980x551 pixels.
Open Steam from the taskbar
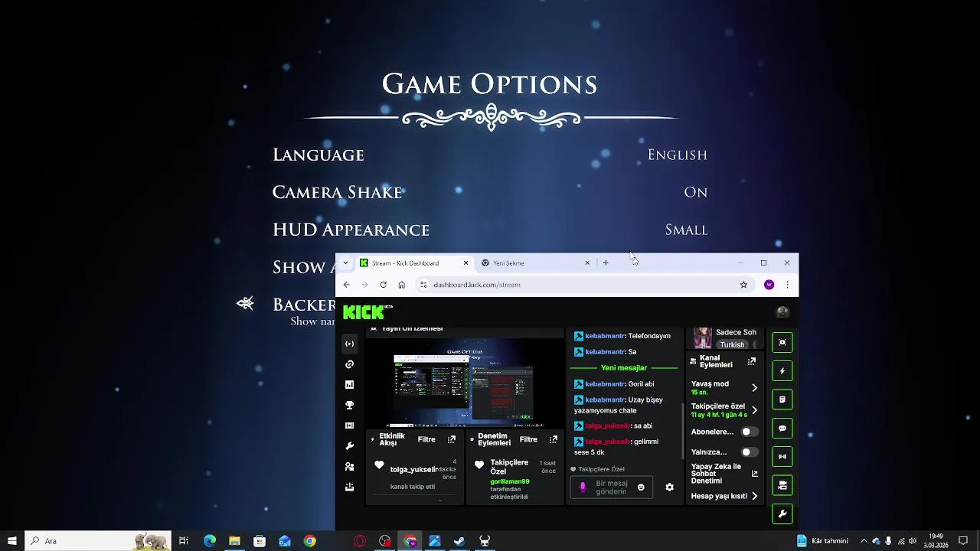pos(459,541)
